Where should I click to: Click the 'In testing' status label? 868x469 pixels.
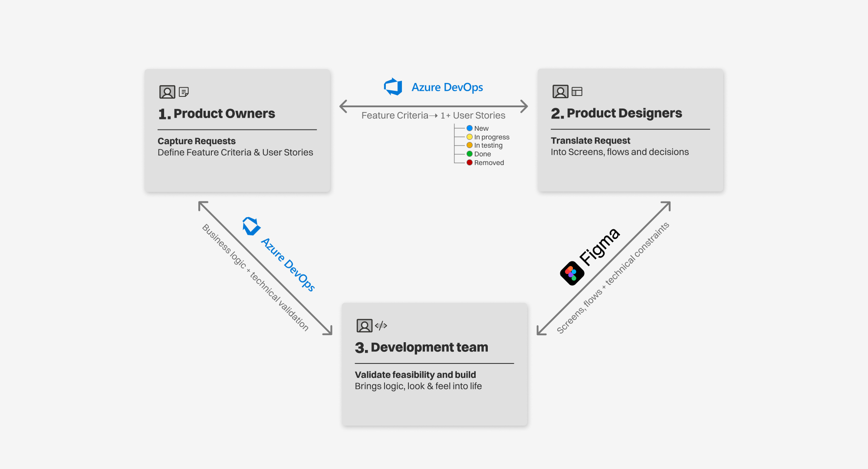(488, 145)
